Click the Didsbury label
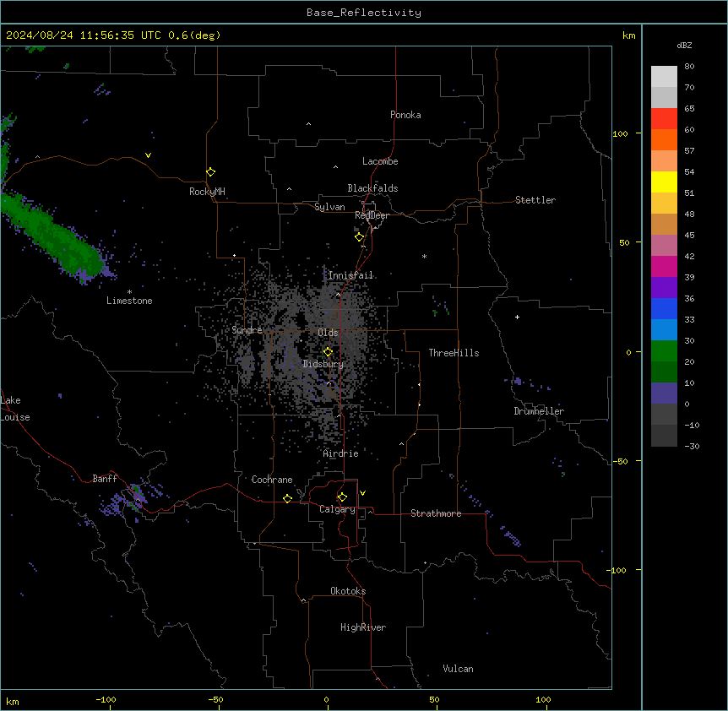728x711 pixels. (323, 364)
